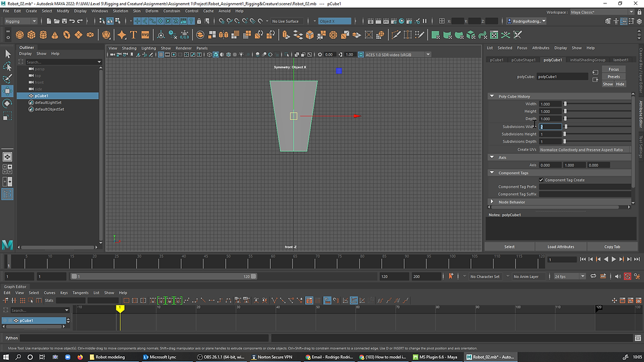Redo the action in status line
The image size is (644, 362).
coord(80,21)
